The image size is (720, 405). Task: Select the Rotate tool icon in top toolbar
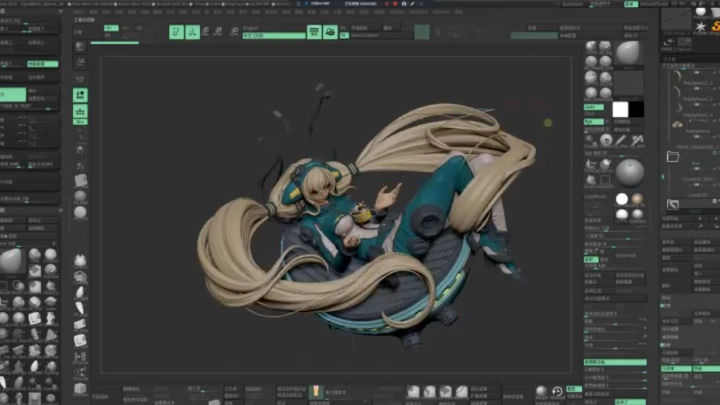tap(234, 32)
